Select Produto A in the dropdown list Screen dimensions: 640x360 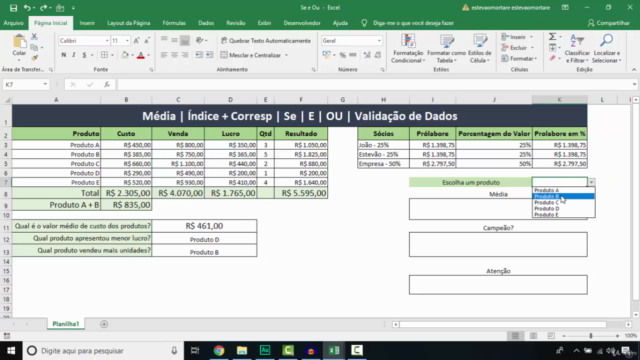(563, 190)
